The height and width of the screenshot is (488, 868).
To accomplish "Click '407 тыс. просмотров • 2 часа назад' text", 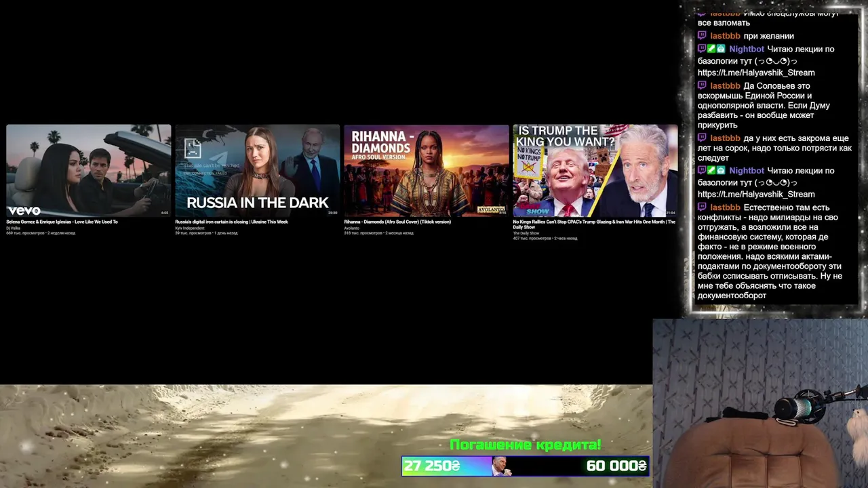I will pyautogui.click(x=545, y=239).
